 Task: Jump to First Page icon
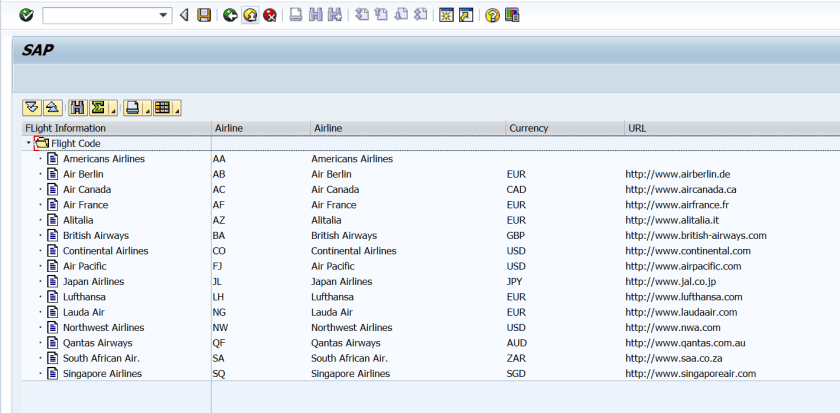tap(362, 15)
